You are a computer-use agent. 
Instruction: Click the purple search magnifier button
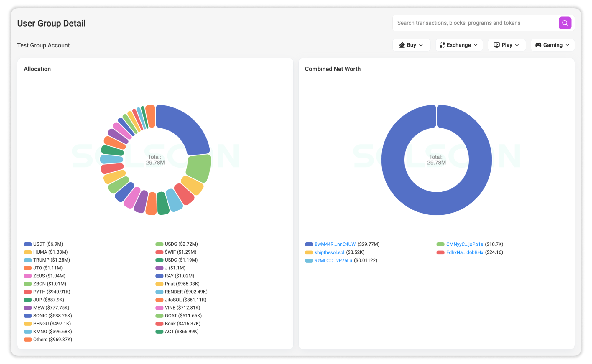565,23
